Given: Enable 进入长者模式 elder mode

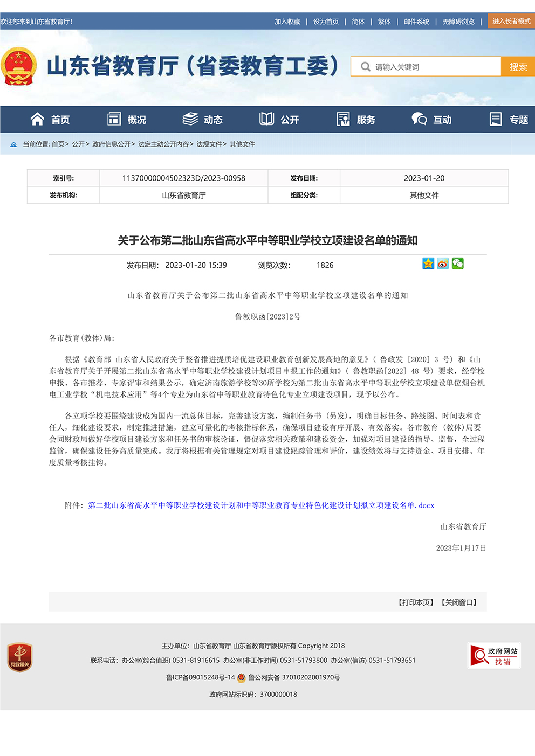Looking at the screenshot, I should [511, 21].
